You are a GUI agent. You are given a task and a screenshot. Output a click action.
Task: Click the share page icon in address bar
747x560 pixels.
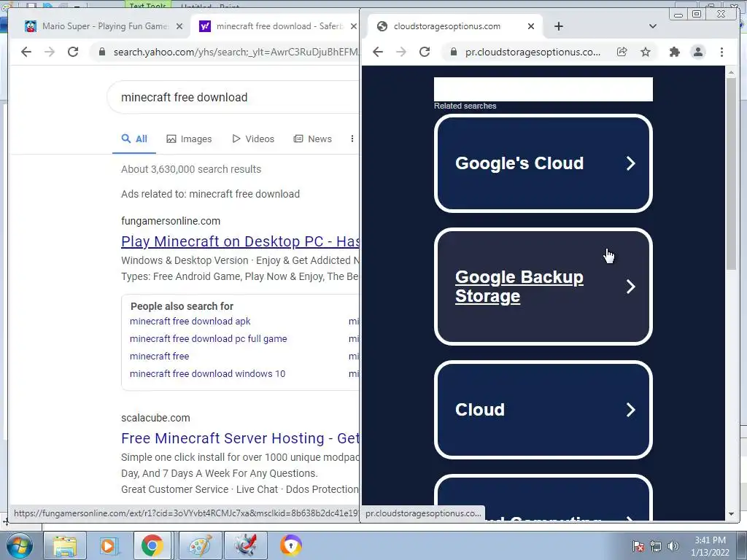click(x=622, y=52)
